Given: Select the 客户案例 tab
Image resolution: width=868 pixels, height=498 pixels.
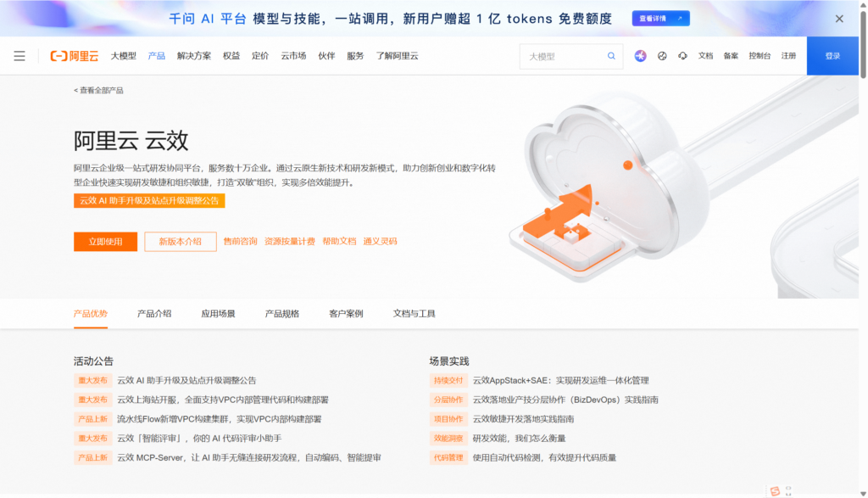Looking at the screenshot, I should pyautogui.click(x=346, y=314).
